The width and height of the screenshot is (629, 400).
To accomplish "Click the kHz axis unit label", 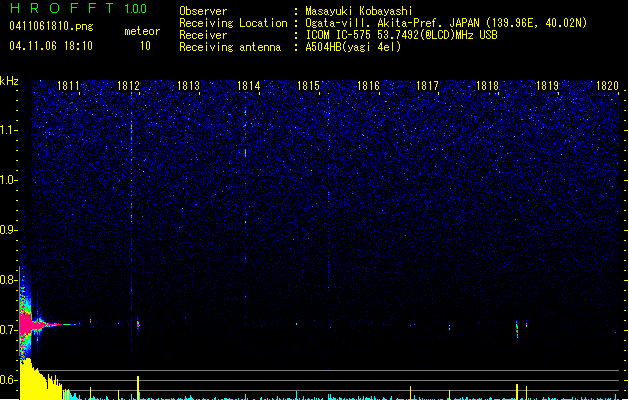I will tap(9, 81).
